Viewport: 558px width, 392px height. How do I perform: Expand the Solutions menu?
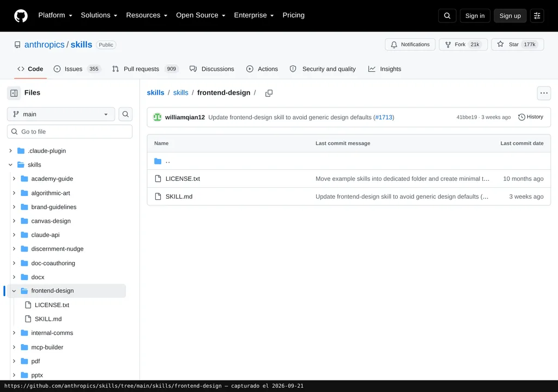(99, 15)
